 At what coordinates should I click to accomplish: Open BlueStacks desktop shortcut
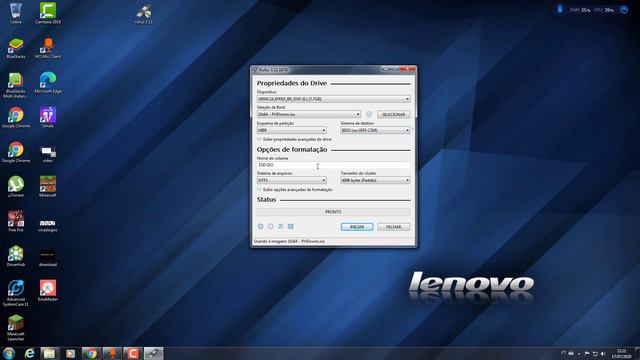pos(16,48)
